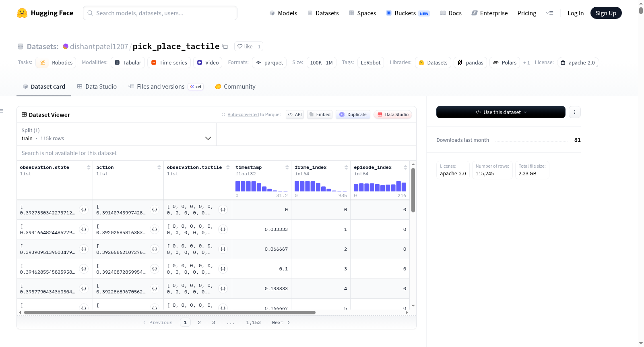
Task: Focus the search models, datasets, users field
Action: click(x=160, y=13)
